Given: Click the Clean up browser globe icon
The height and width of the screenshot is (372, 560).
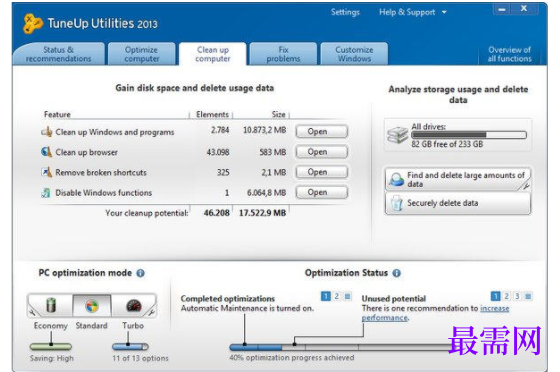Looking at the screenshot, I should (46, 152).
